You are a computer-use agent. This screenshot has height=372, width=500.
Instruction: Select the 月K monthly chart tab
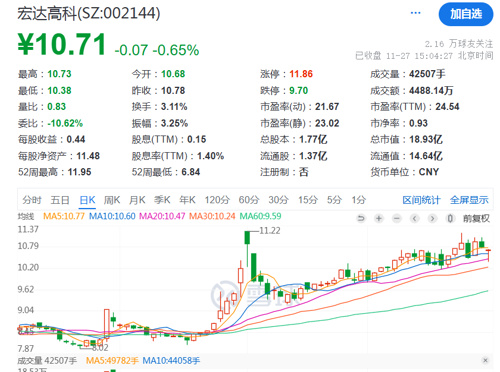(137, 200)
